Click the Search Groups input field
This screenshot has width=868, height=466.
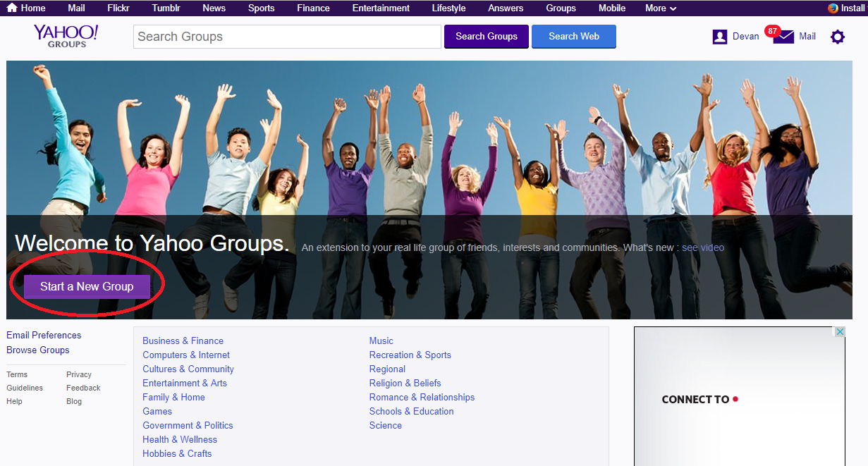click(287, 37)
